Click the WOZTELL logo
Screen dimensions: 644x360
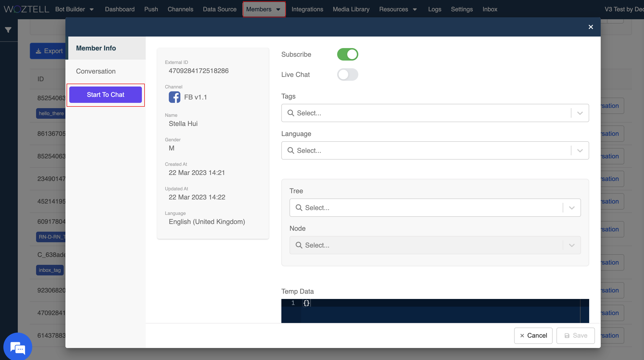26,9
